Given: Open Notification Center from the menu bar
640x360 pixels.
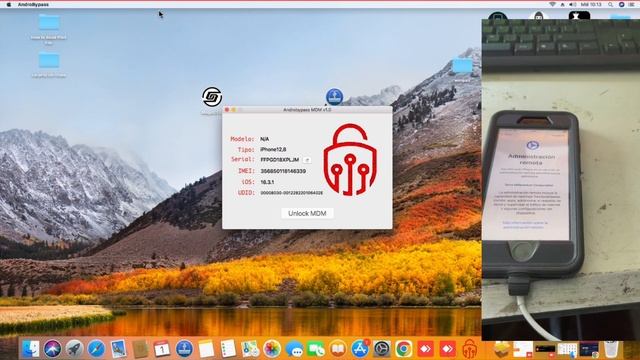Looking at the screenshot, I should tap(632, 4).
